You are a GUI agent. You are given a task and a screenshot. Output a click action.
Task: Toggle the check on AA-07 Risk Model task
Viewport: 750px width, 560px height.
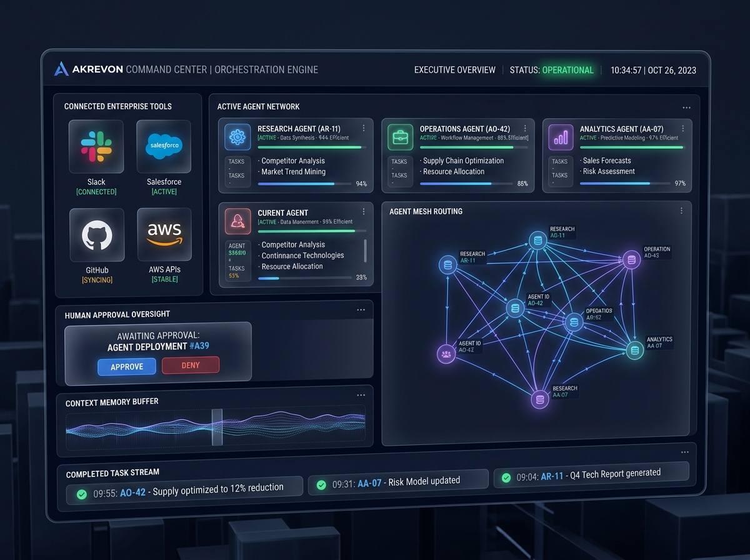tap(321, 485)
